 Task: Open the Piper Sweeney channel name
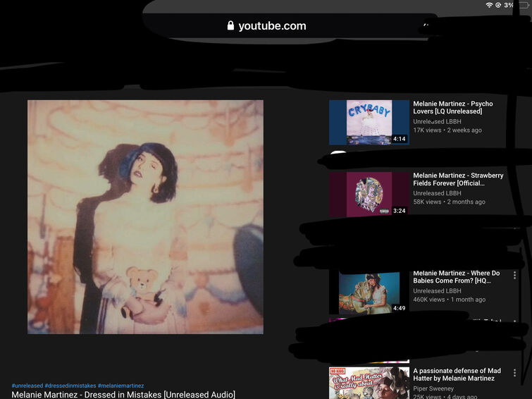pyautogui.click(x=433, y=388)
